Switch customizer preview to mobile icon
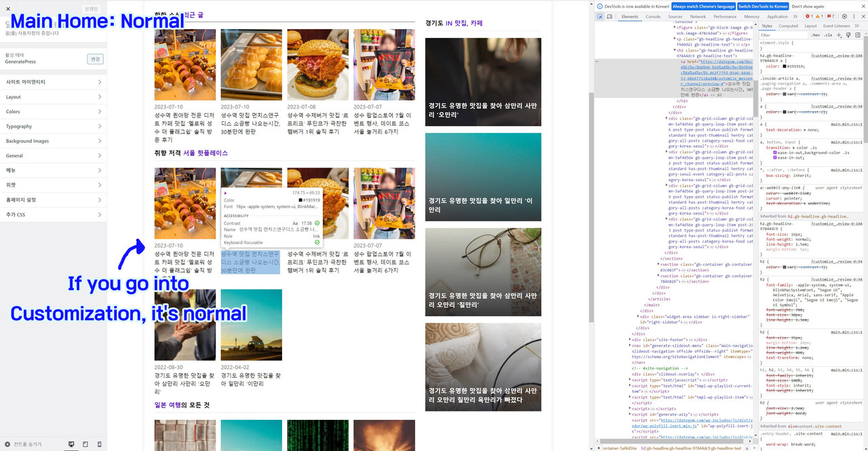The image size is (868, 451). point(100,444)
